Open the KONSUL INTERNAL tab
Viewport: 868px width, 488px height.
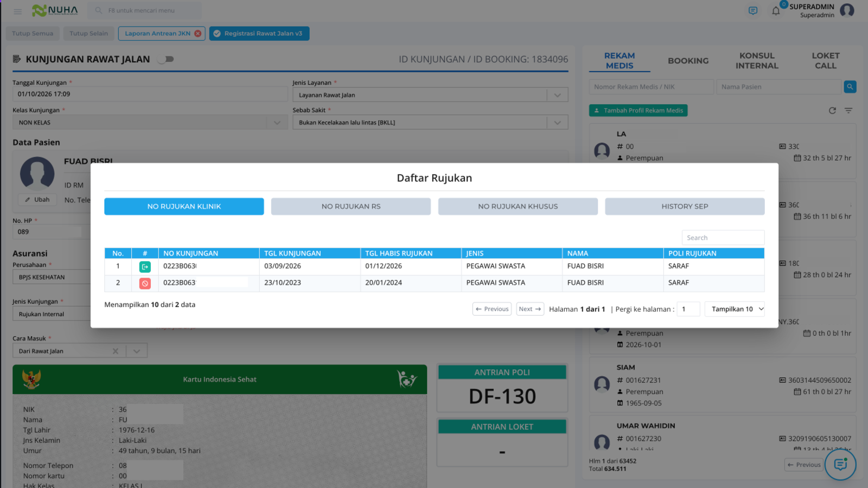coord(757,61)
